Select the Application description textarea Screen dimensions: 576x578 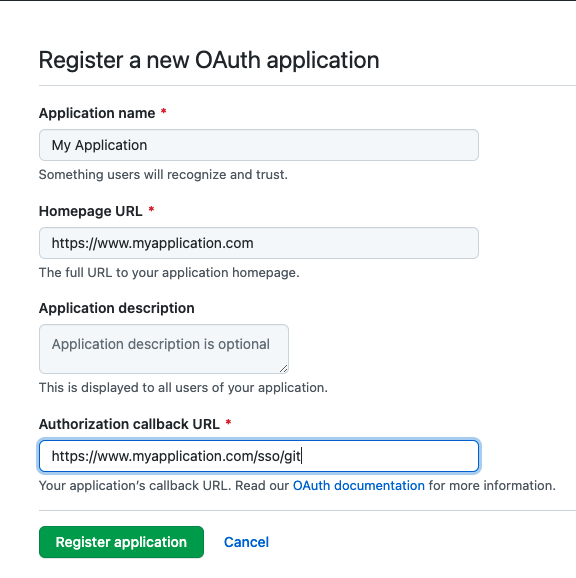point(164,349)
